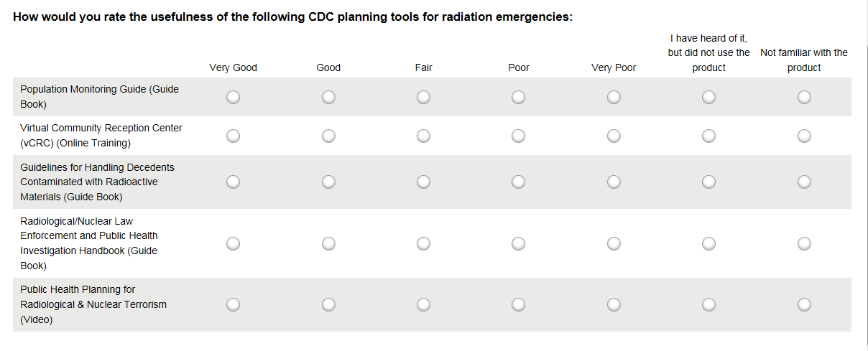The image size is (868, 351).
Task: Mark vCRC as heard of but not used
Action: (708, 136)
